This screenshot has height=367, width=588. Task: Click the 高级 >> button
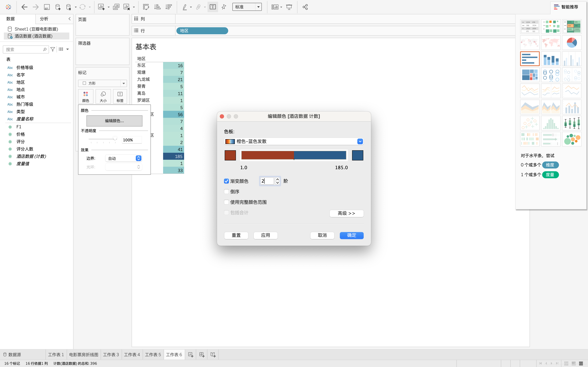coord(346,213)
